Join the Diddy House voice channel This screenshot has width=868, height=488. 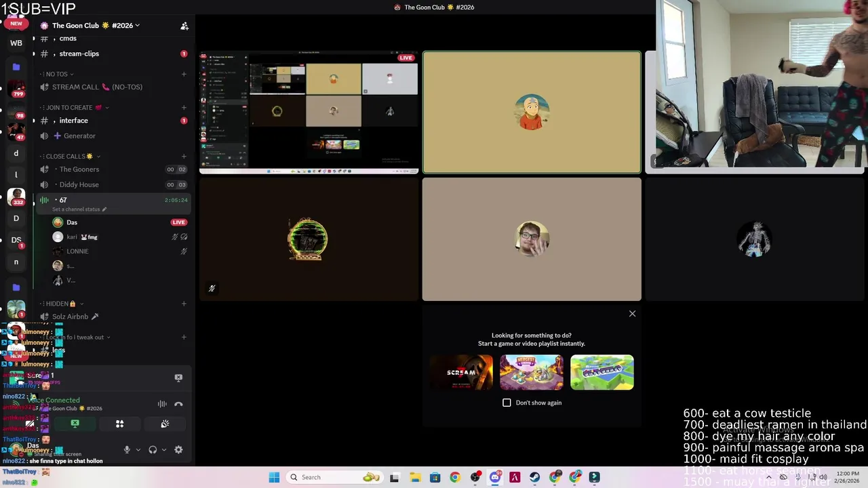pyautogui.click(x=79, y=184)
